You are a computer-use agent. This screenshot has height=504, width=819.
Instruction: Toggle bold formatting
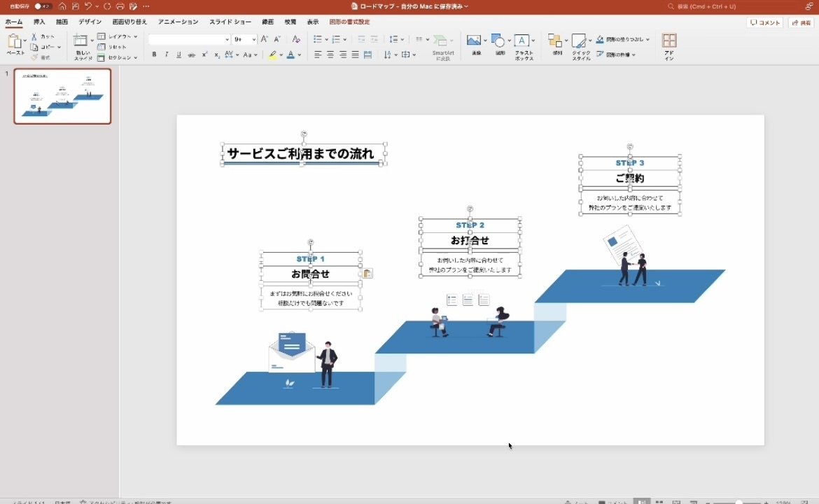tap(154, 55)
